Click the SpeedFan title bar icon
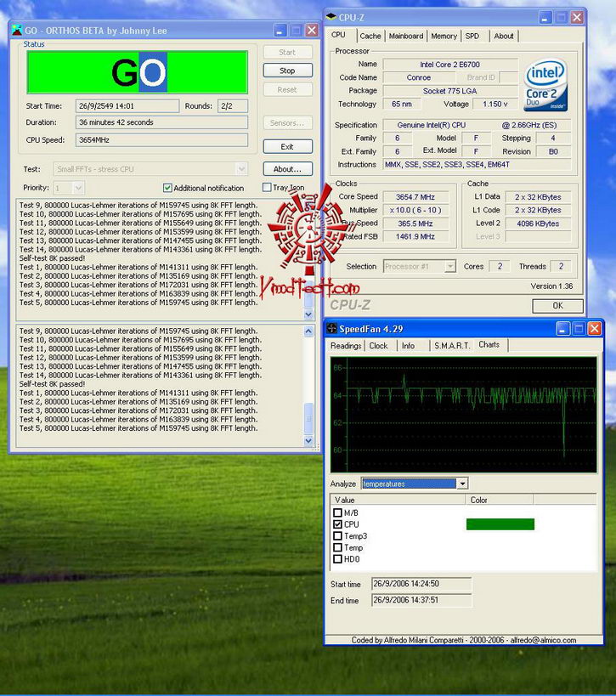The image size is (616, 696). (331, 329)
